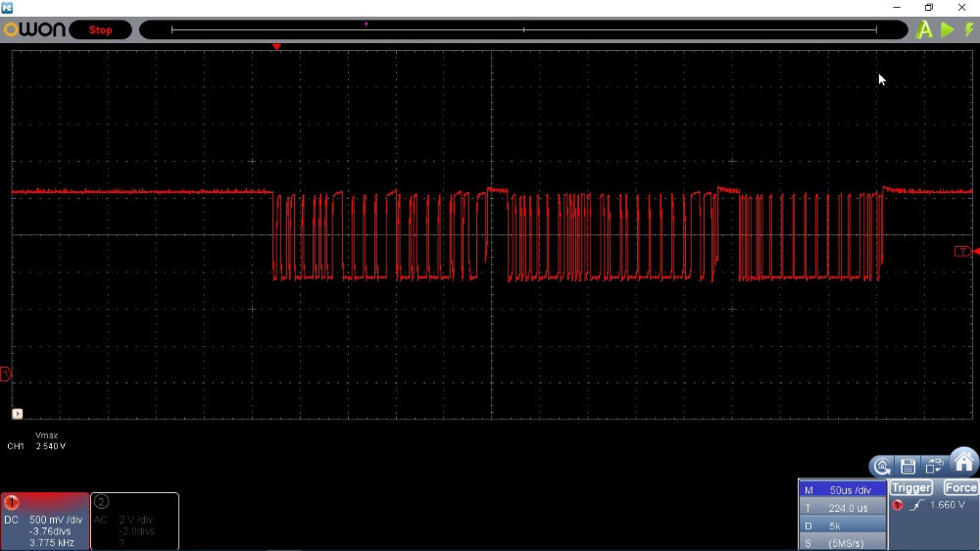
Task: Restore down the oscilloscope window
Action: click(x=929, y=8)
